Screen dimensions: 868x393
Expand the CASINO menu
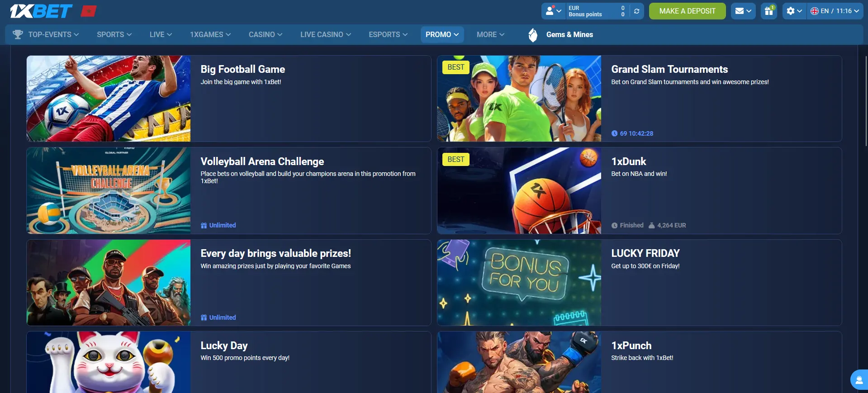coord(266,34)
